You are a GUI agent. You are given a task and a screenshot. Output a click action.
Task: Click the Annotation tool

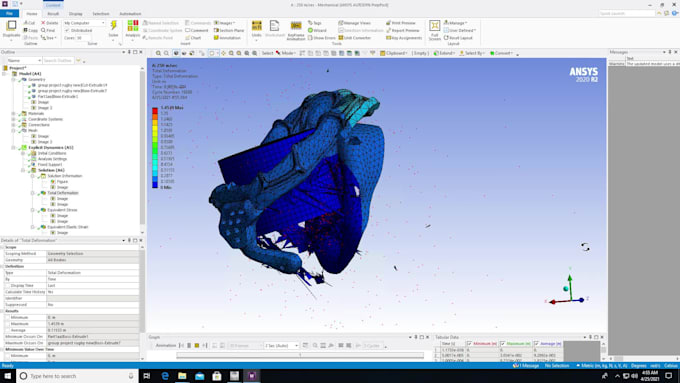227,38
